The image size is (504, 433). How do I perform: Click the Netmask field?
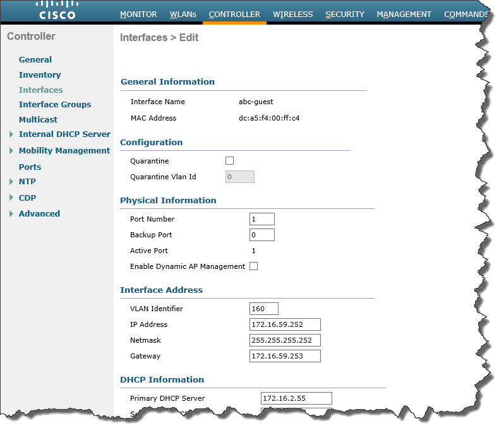pos(285,340)
